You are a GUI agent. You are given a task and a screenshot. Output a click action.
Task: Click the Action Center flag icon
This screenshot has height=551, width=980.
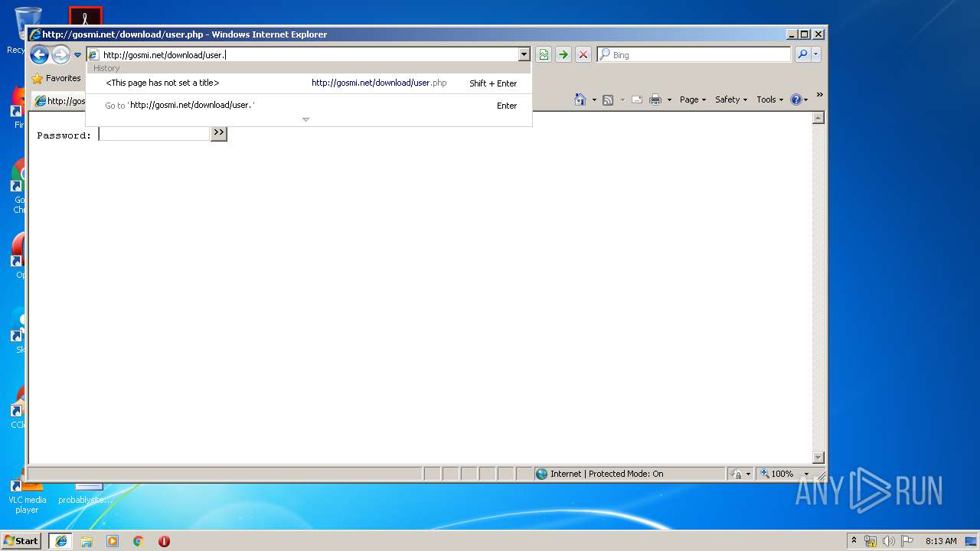point(907,541)
